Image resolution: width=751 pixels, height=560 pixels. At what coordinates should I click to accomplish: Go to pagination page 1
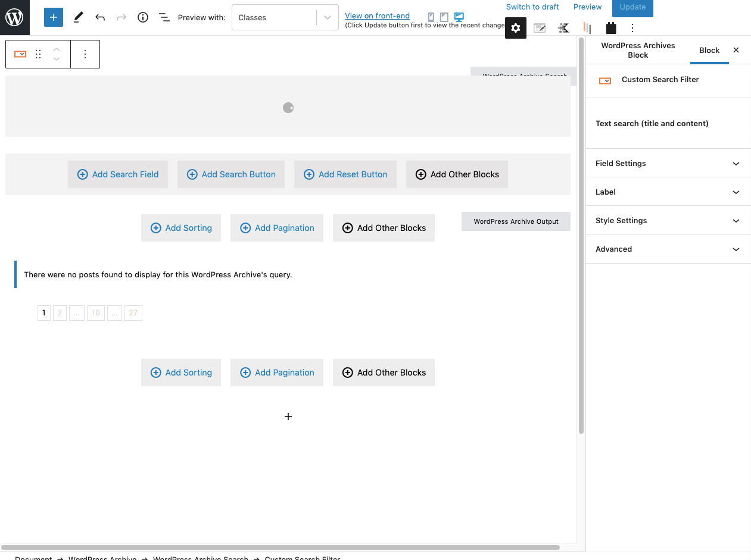[x=44, y=313]
